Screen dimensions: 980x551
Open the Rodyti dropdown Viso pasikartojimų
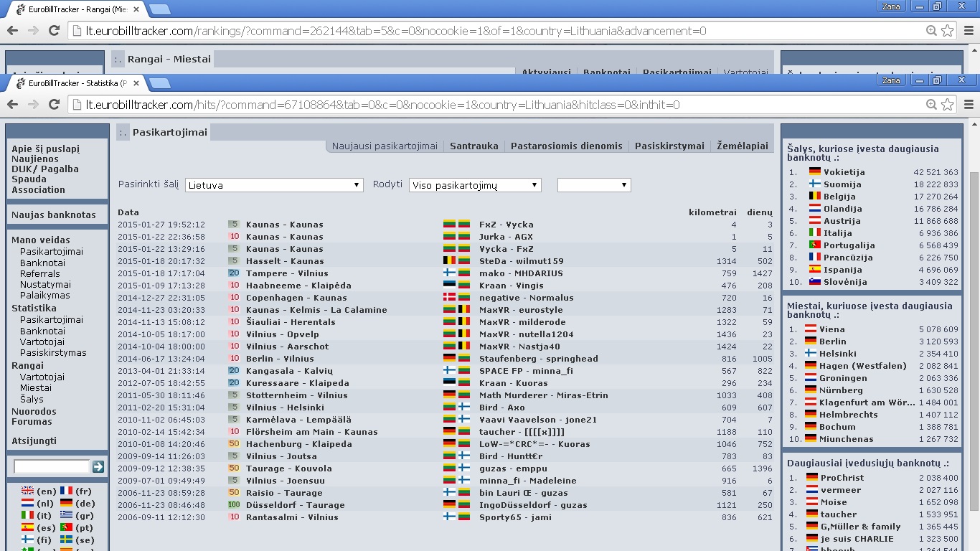point(475,185)
